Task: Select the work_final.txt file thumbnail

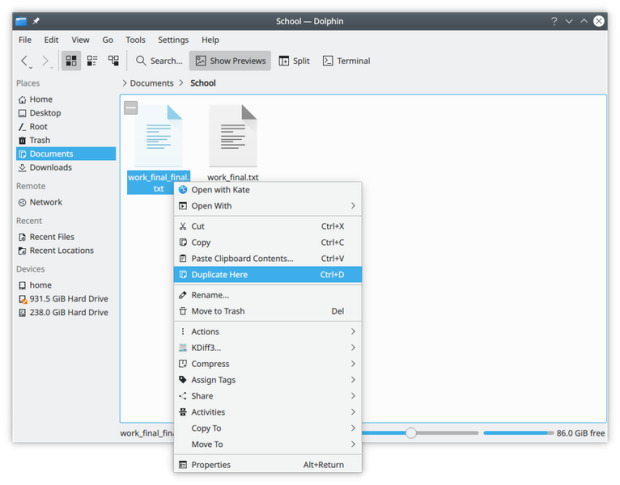Action: (233, 136)
